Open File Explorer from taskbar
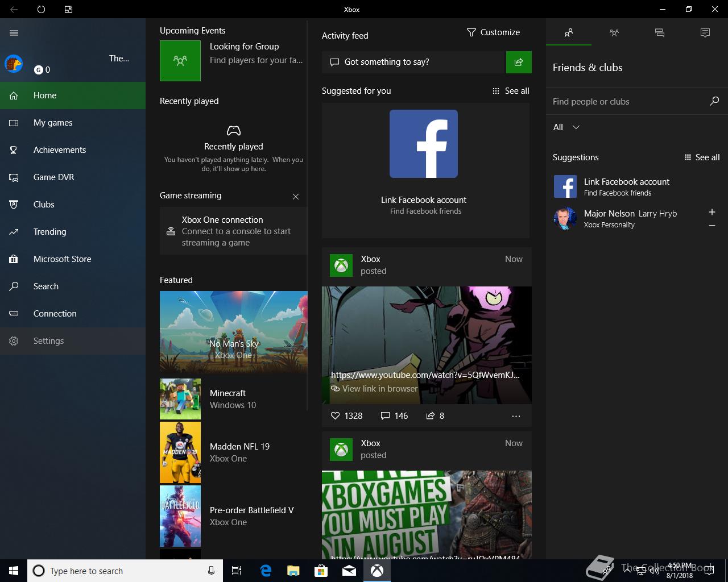 [x=293, y=571]
